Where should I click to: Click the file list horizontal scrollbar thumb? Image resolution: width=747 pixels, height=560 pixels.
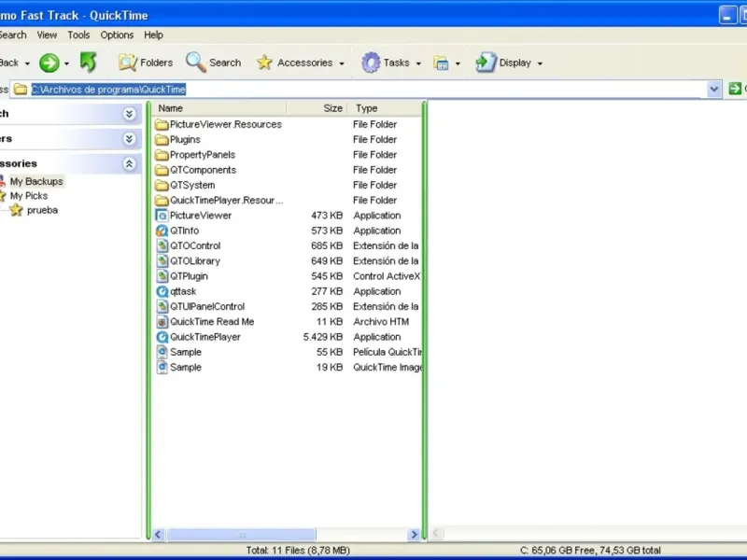pos(241,535)
